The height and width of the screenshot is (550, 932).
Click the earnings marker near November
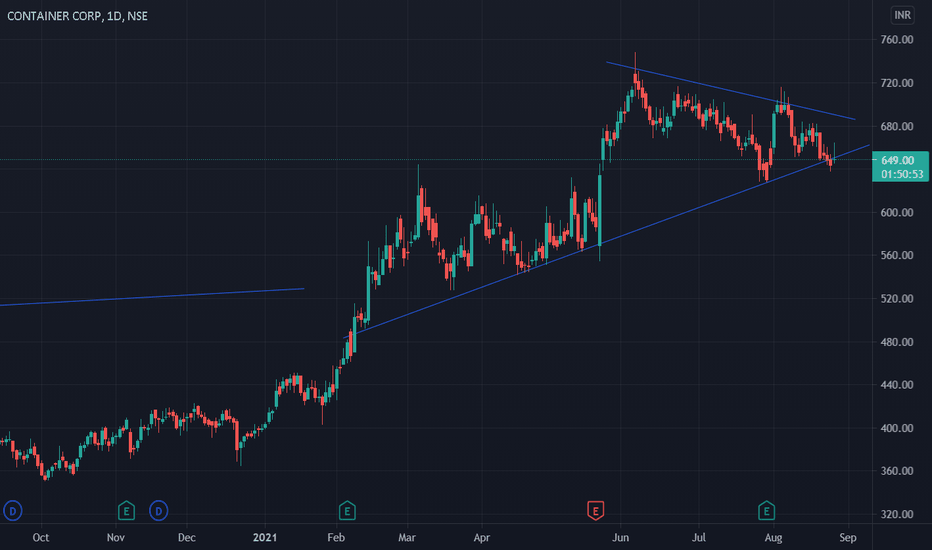point(126,511)
